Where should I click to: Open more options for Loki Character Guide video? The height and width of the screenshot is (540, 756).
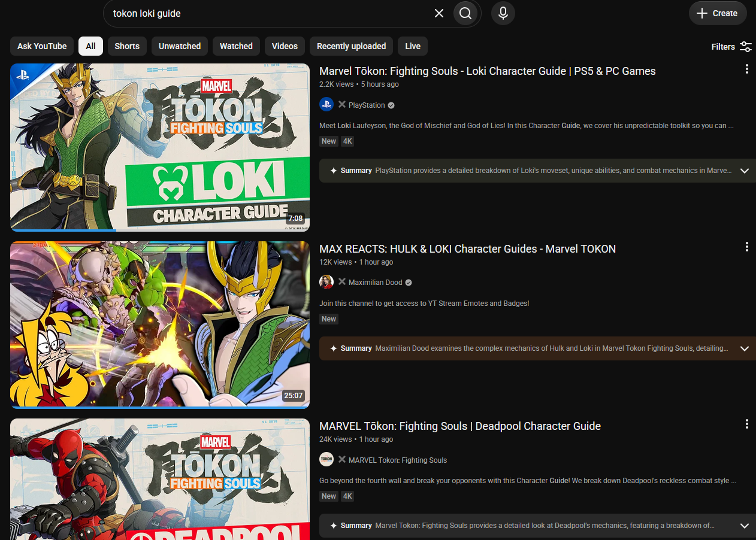[x=746, y=69]
